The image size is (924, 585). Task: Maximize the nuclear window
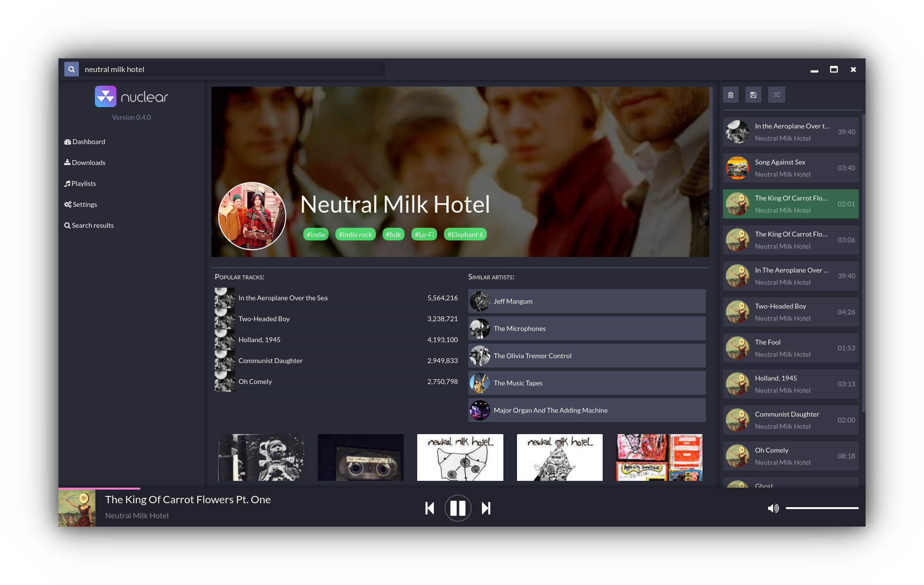click(x=834, y=69)
